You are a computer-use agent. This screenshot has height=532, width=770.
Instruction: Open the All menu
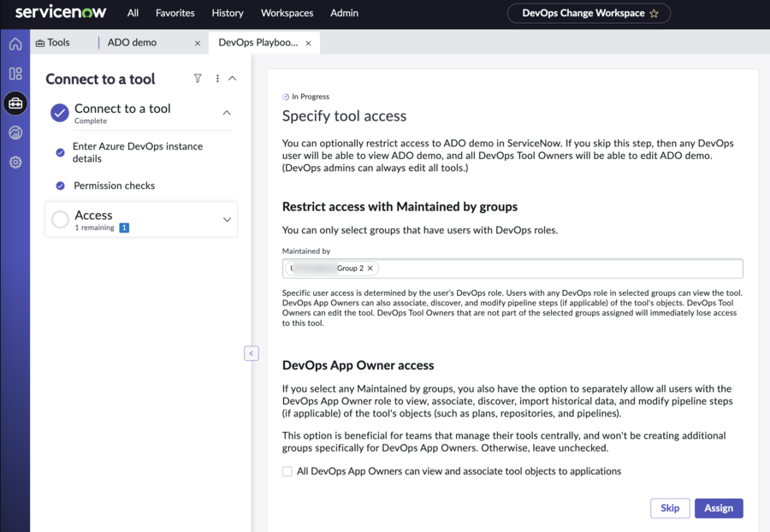pos(133,13)
